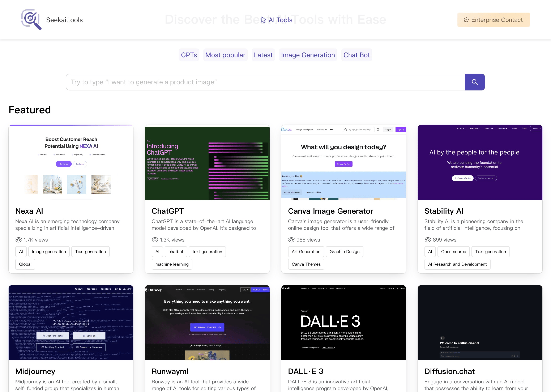Click ChatGPT's text generation tag
This screenshot has width=551, height=392.
click(x=207, y=252)
